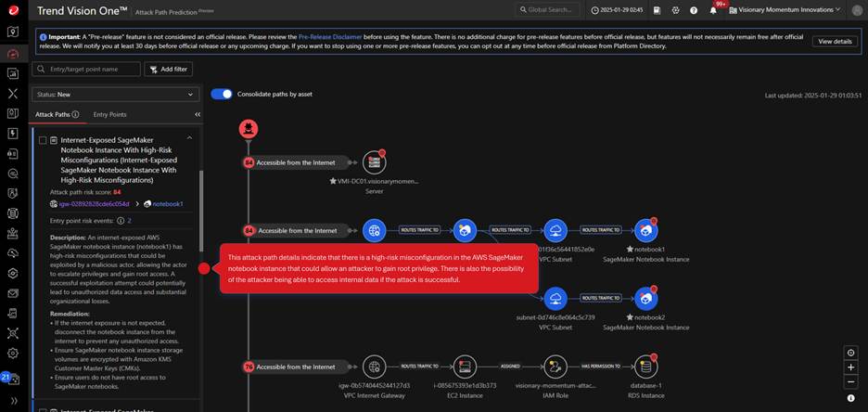This screenshot has height=412, width=868.
Task: Click the HAS PERMISSION TO edge label
Action: 601,366
